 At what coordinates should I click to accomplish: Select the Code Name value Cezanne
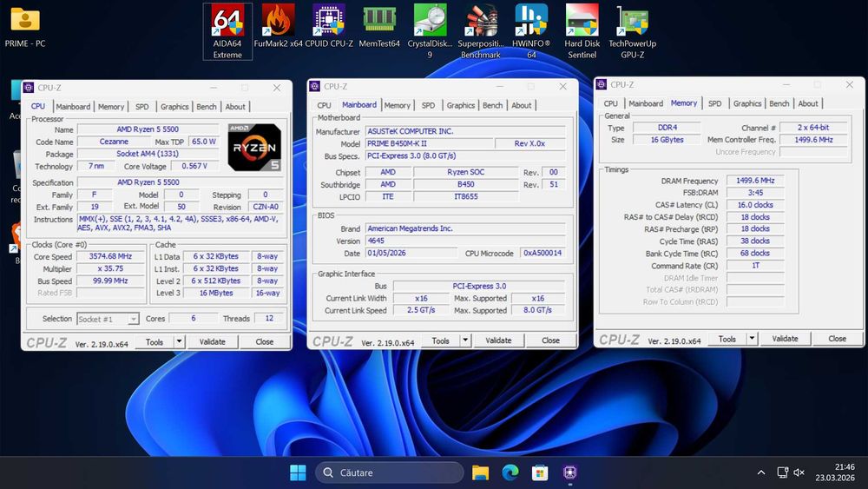click(114, 142)
